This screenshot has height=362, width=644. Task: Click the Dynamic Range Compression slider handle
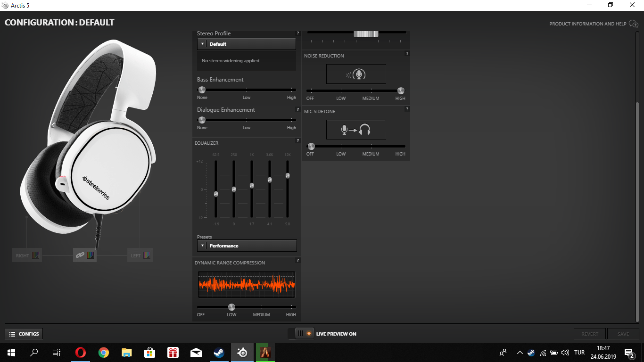pyautogui.click(x=231, y=307)
